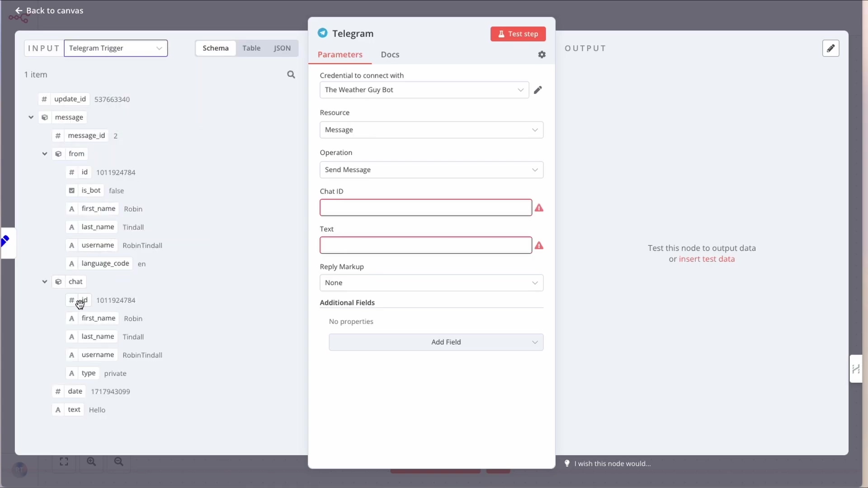Click the Text field warning triangle
Screen dimensions: 868x488
point(539,245)
